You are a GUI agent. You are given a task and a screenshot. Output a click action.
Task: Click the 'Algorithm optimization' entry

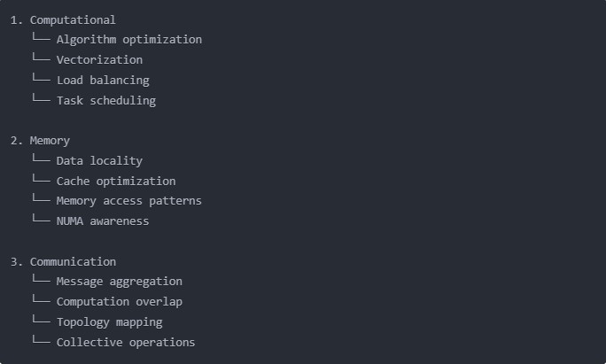point(129,40)
